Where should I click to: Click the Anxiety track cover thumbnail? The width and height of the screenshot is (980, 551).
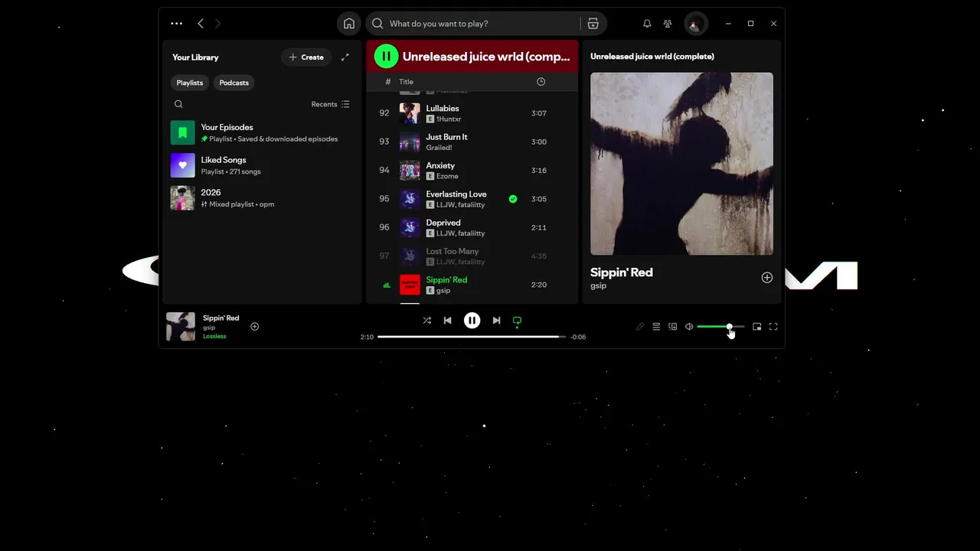click(x=410, y=171)
